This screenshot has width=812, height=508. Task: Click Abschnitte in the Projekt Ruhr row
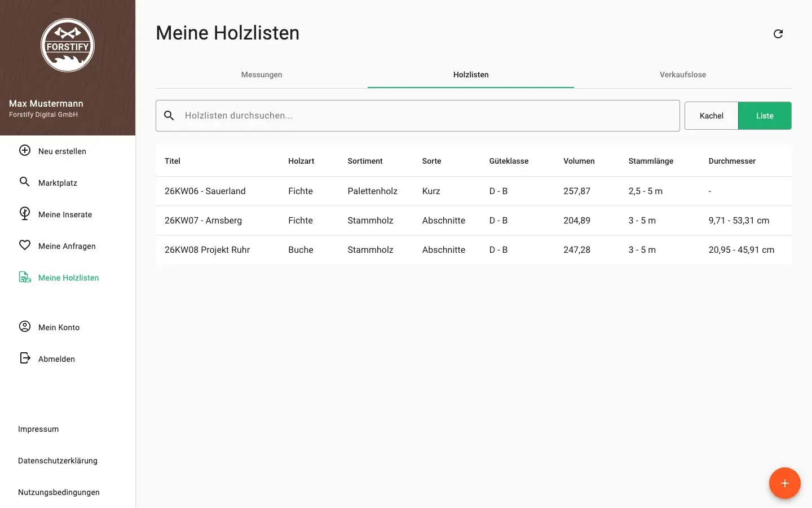click(x=444, y=249)
